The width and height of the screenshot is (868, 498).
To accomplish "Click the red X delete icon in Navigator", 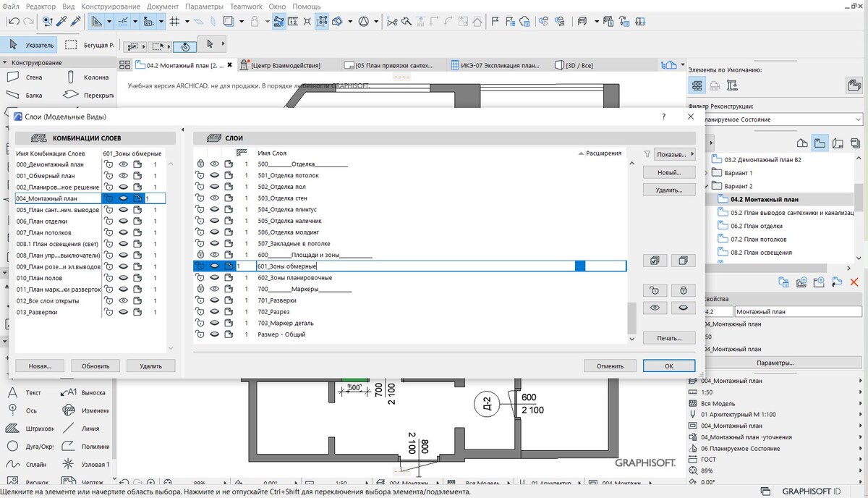I will 854,282.
